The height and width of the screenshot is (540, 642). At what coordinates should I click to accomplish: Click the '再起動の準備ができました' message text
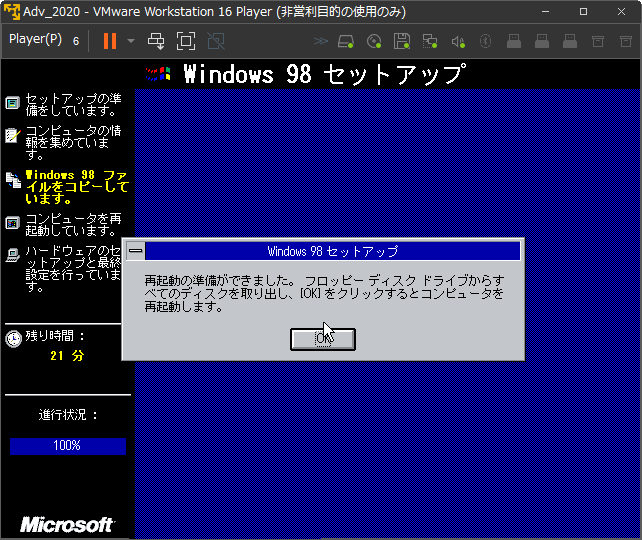pos(324,293)
